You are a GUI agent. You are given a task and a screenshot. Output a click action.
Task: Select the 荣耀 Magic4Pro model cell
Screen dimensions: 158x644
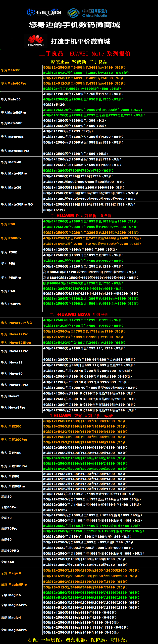21,630
